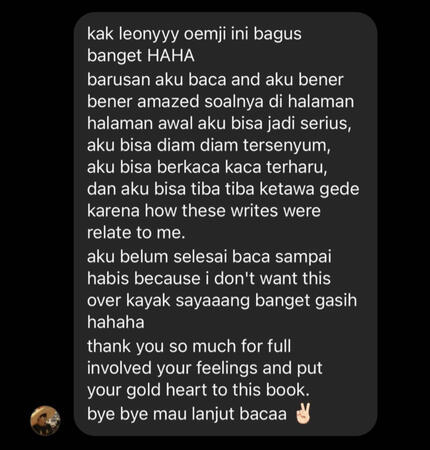Open the sender's round profile picture

coord(45,421)
